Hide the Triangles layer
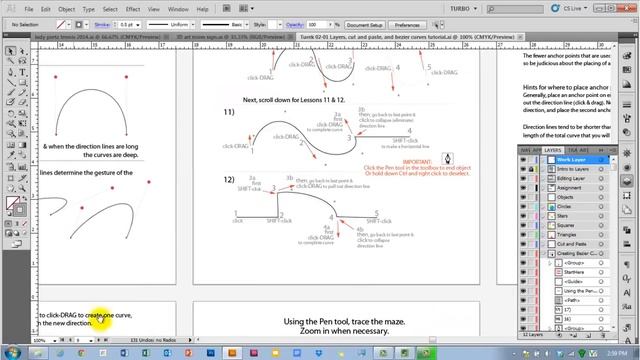Screen dimensions: 640x360 point(523,235)
